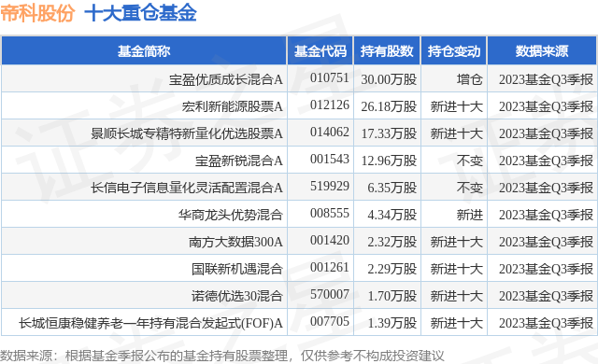Click the holding 17.33万股
598x364 pixels.
pos(389,133)
